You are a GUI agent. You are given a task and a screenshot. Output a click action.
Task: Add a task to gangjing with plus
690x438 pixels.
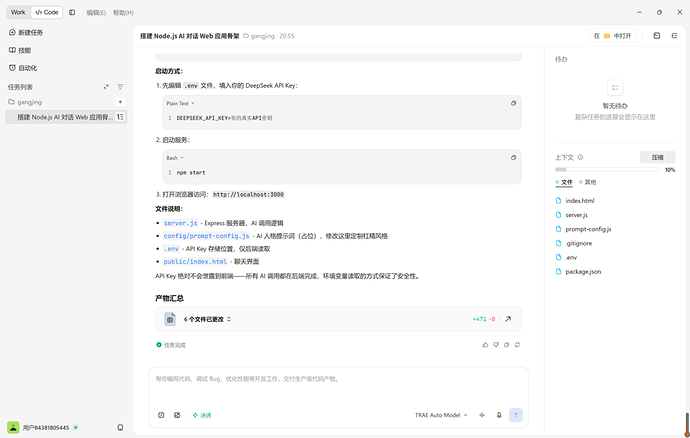[x=120, y=102]
